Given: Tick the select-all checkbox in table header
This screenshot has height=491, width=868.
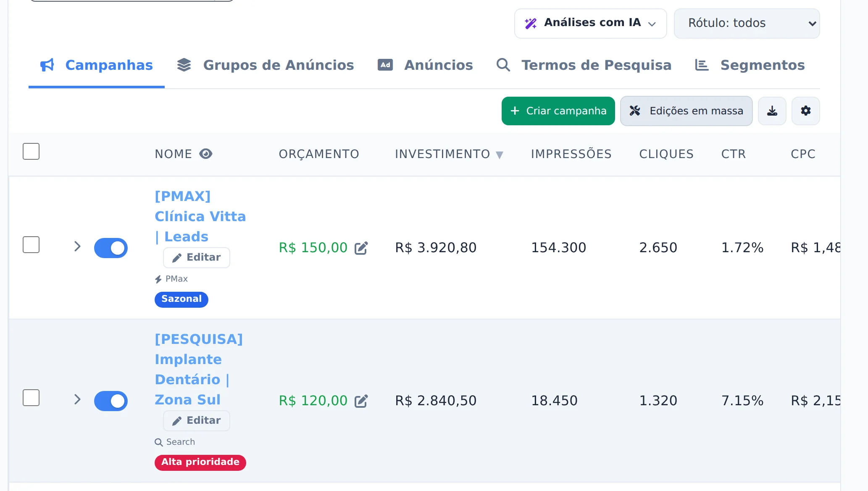Looking at the screenshot, I should [x=31, y=151].
